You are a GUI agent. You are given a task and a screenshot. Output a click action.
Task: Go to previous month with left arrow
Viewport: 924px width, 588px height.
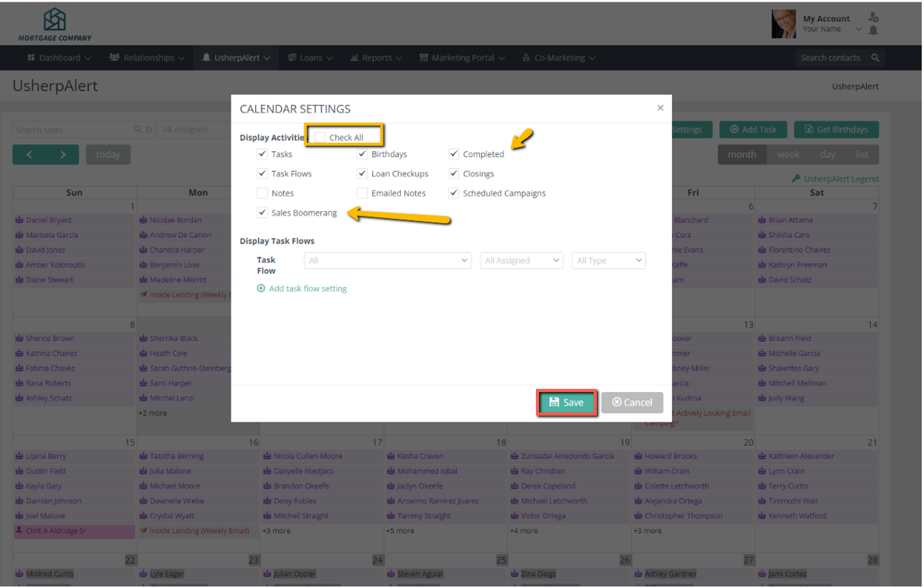pos(30,154)
